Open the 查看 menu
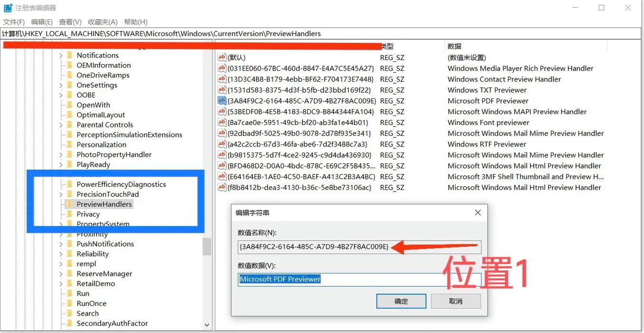 click(69, 22)
